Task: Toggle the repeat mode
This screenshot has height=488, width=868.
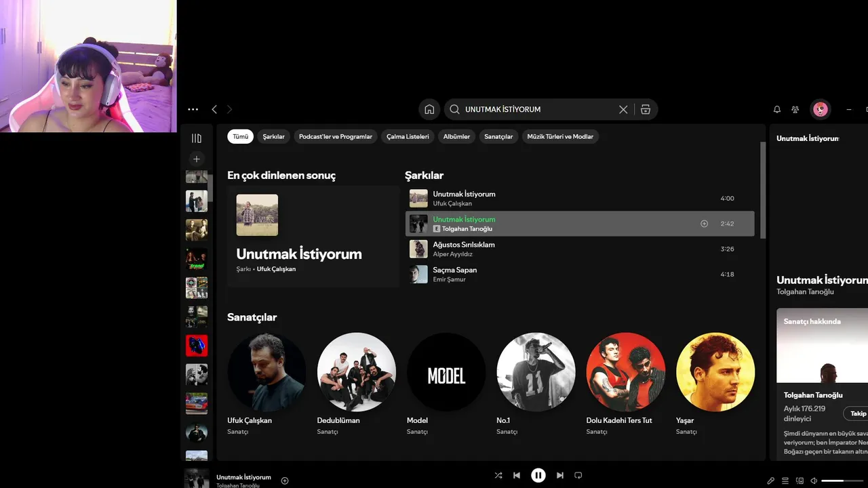Action: coord(578,476)
